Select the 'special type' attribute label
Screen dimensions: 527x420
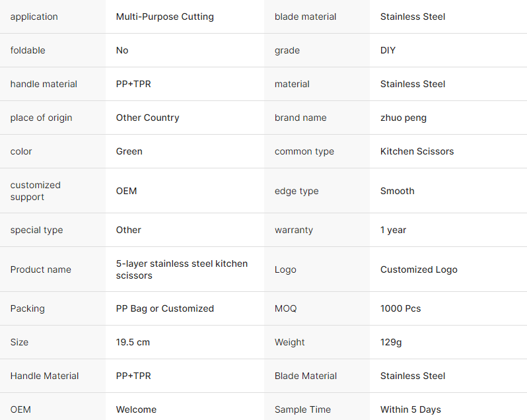pyautogui.click(x=36, y=230)
